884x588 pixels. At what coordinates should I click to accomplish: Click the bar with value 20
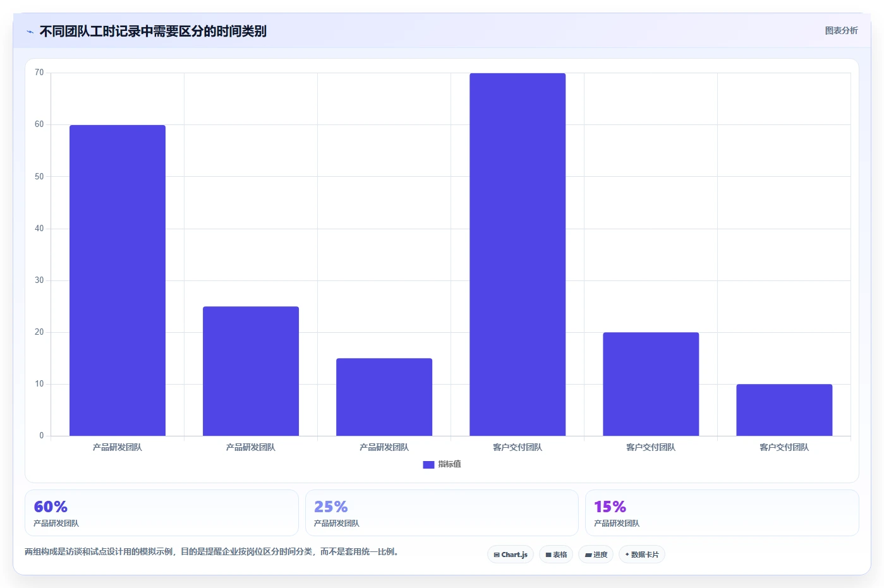[651, 384]
